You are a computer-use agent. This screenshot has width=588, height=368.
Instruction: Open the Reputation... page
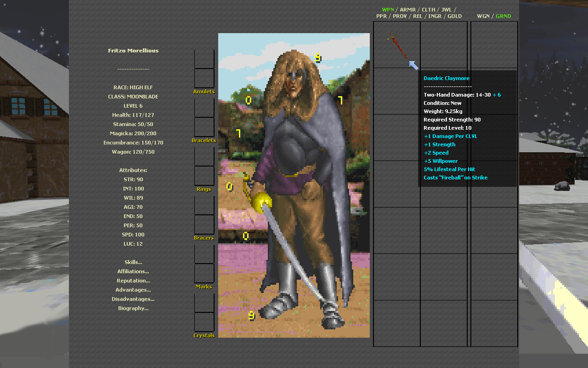[x=133, y=281]
